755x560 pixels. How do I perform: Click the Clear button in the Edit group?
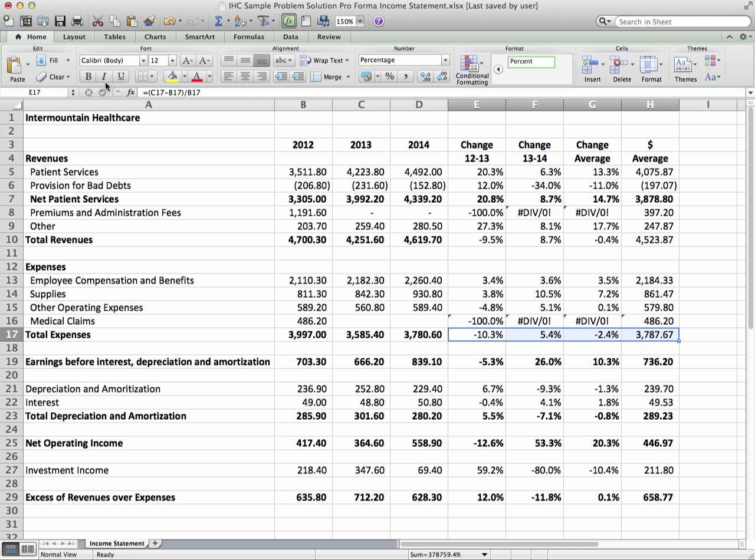[x=57, y=77]
